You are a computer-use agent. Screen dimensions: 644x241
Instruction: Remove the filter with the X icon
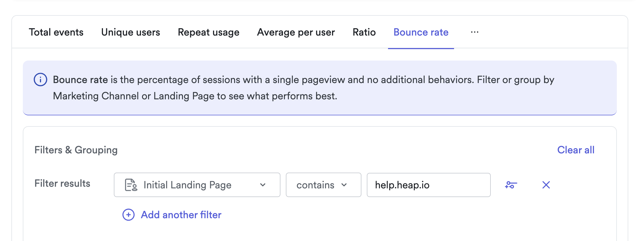coord(546,185)
